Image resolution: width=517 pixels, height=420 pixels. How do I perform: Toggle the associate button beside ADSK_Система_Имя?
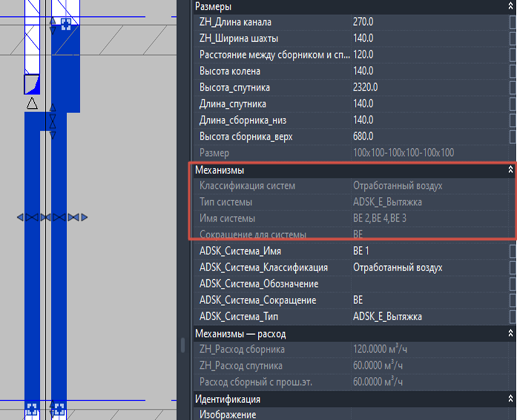(x=513, y=251)
